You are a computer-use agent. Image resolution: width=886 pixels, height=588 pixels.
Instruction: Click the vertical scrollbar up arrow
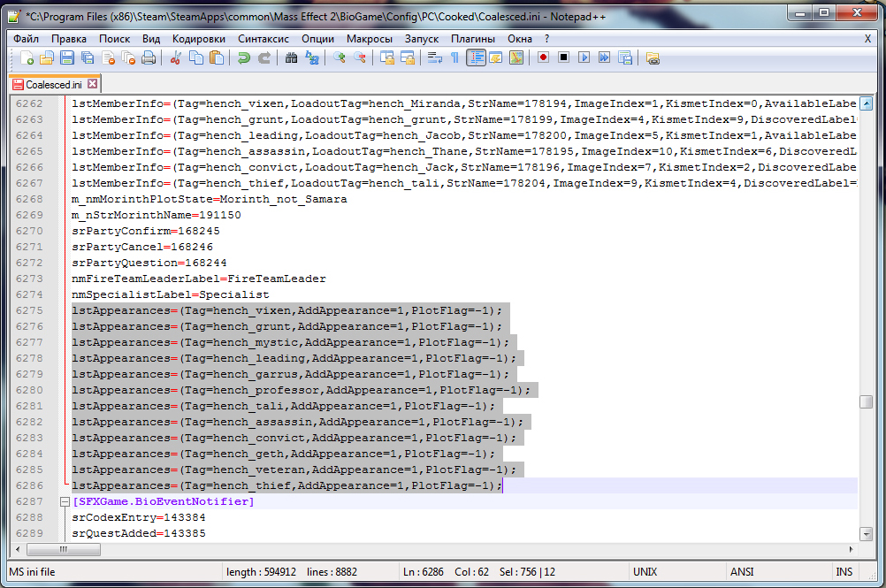coord(866,103)
